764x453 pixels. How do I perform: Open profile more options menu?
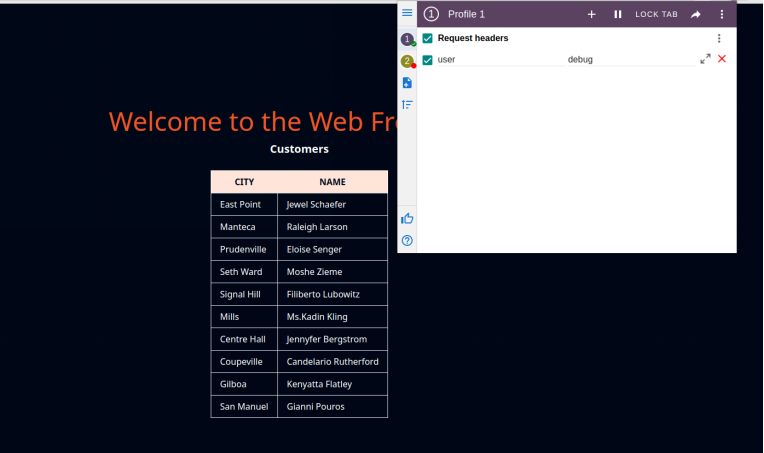722,14
